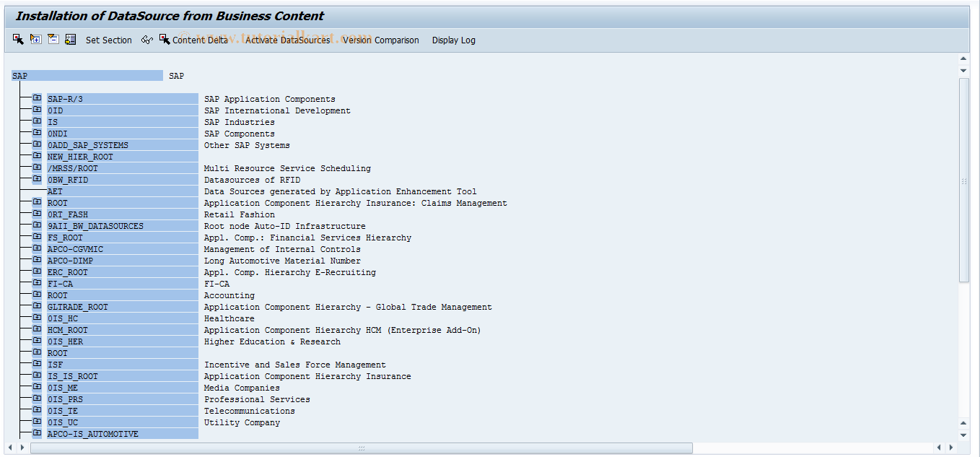The image size is (980, 457).
Task: Expand the APCO-DIMP folder icon
Action: tap(37, 260)
